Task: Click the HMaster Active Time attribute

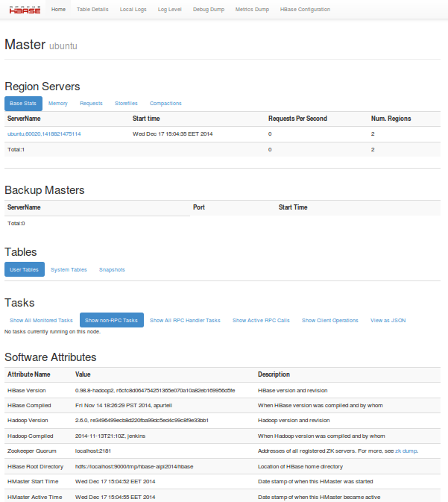Action: [34, 498]
